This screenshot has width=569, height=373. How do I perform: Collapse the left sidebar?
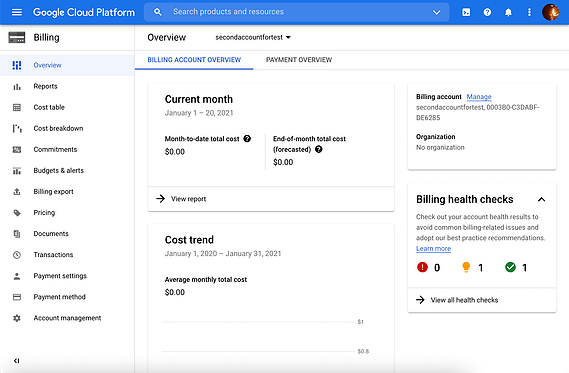[16, 361]
